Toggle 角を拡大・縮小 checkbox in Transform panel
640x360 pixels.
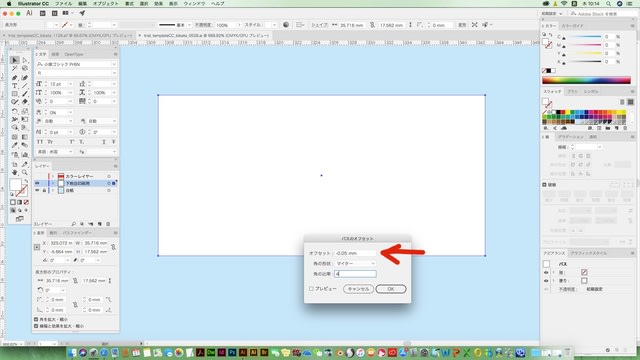pyautogui.click(x=36, y=320)
